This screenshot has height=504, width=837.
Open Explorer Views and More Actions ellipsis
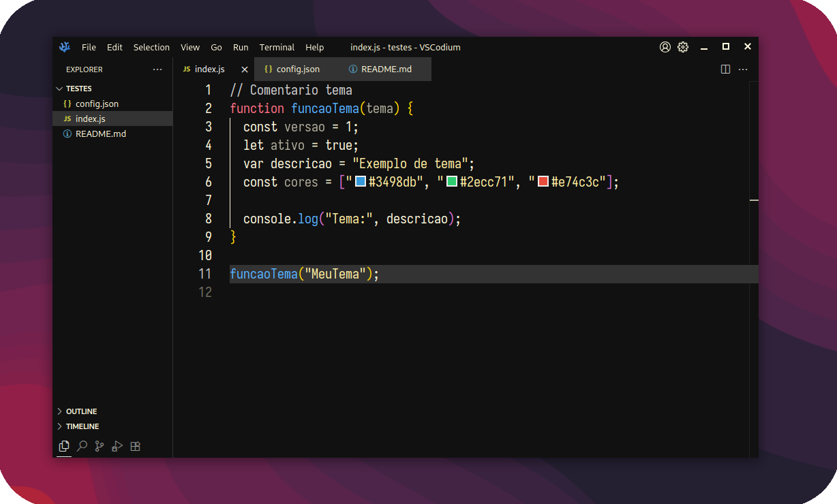[157, 69]
